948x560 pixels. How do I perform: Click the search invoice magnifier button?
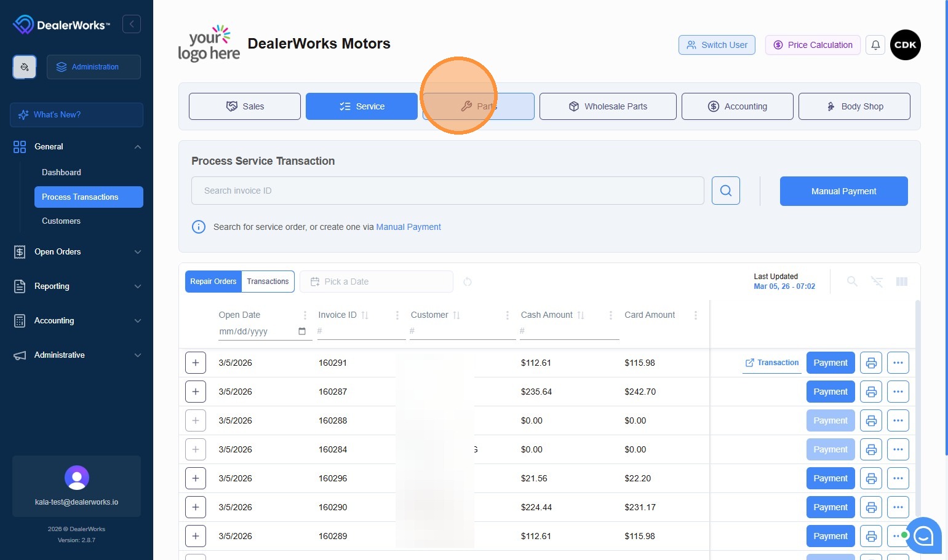726,191
